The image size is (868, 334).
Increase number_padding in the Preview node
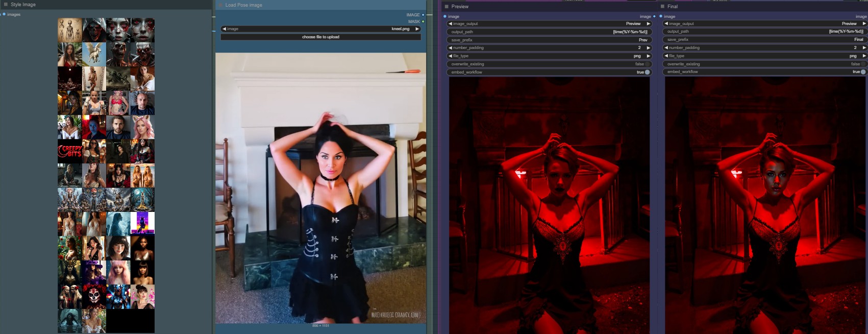[x=649, y=47]
